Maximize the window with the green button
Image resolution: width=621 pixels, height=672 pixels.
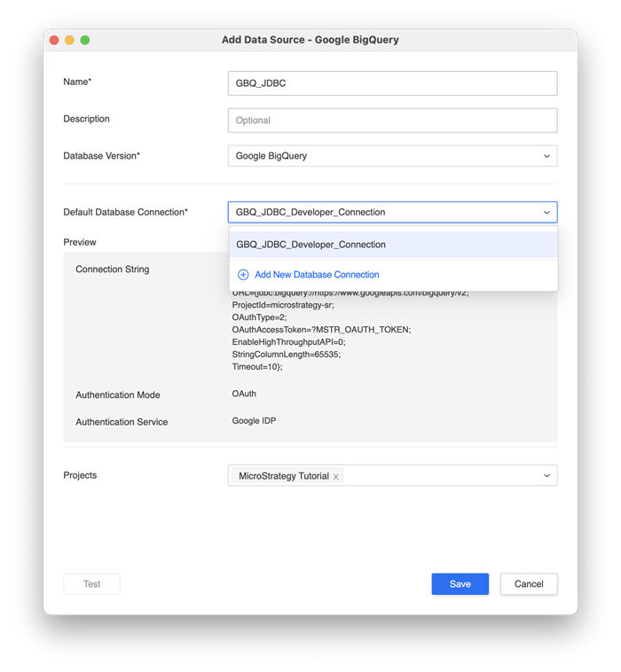(x=85, y=40)
